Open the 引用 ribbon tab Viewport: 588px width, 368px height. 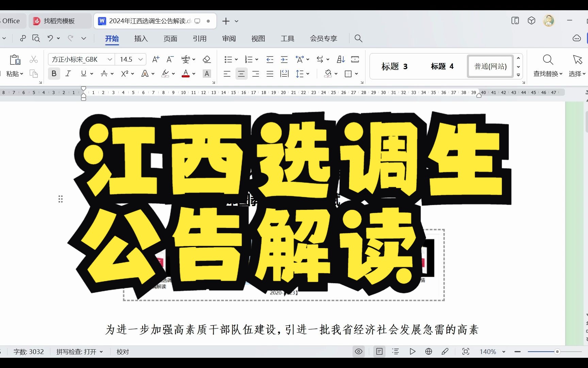point(199,39)
